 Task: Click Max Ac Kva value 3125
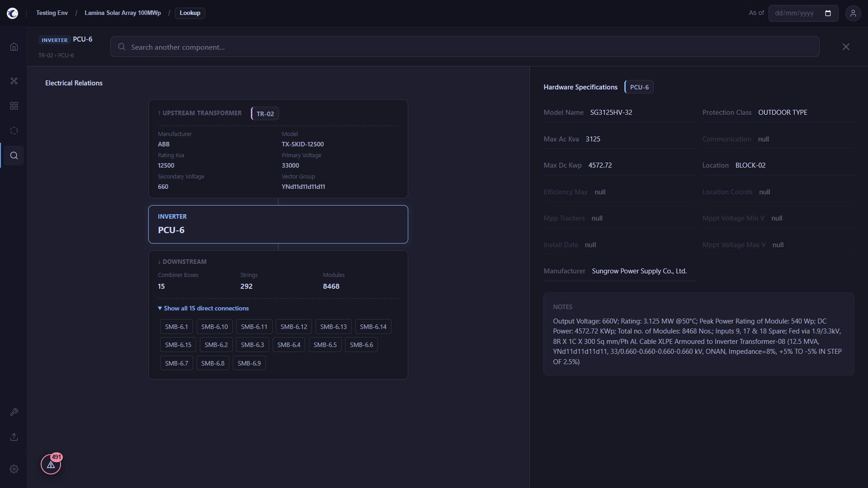pyautogui.click(x=593, y=139)
